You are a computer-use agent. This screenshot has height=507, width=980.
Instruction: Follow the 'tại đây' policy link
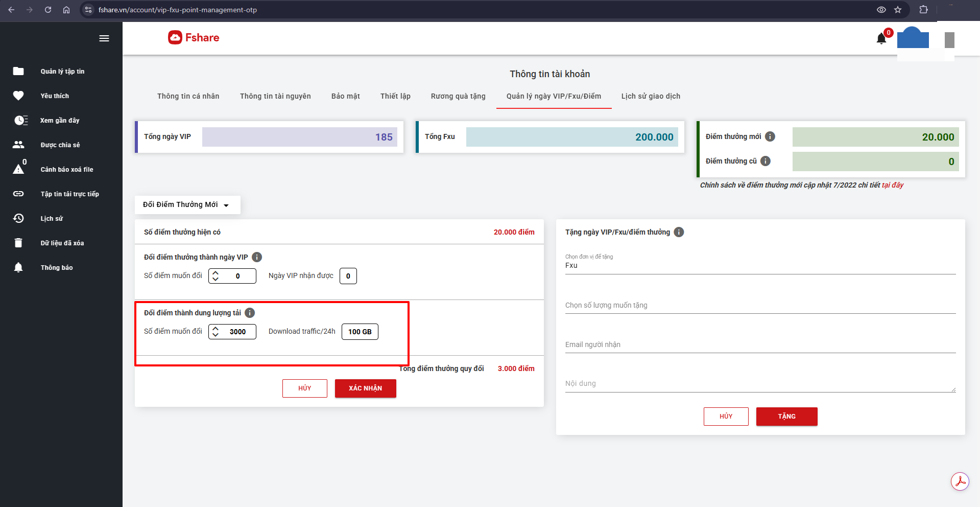[x=893, y=185]
